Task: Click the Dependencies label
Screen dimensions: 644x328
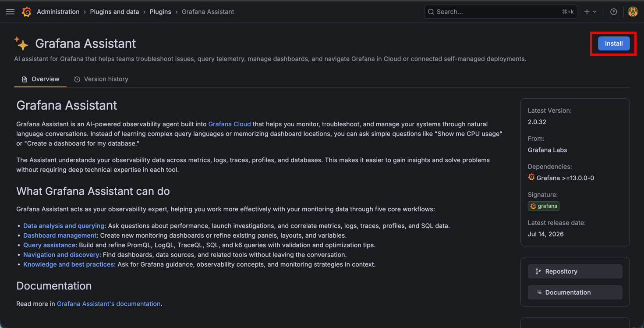Action: (550, 167)
